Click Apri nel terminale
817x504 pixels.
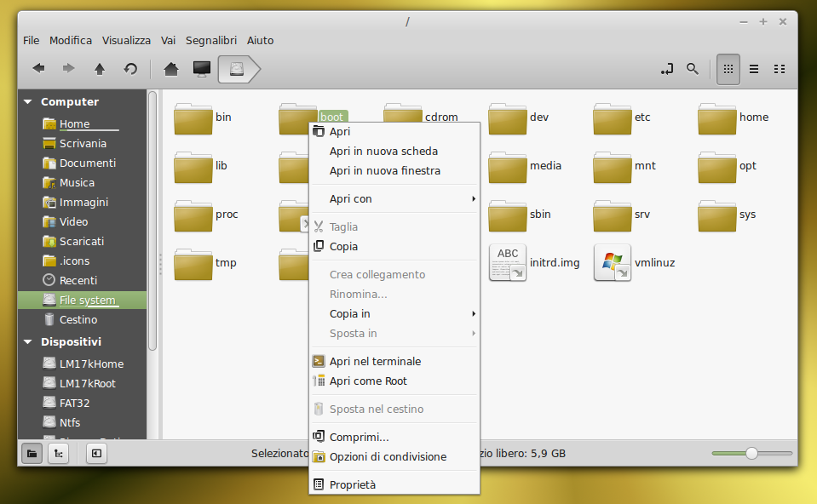click(375, 361)
